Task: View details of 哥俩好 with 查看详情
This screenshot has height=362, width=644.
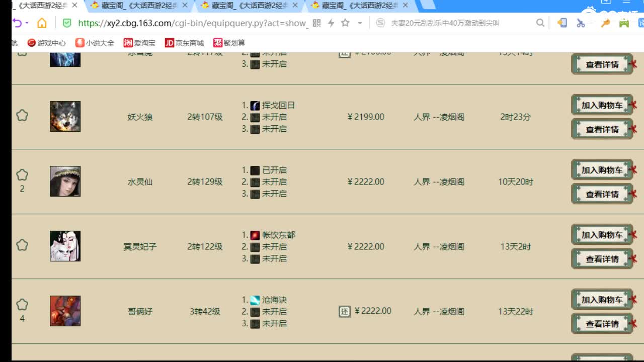Action: (x=602, y=324)
